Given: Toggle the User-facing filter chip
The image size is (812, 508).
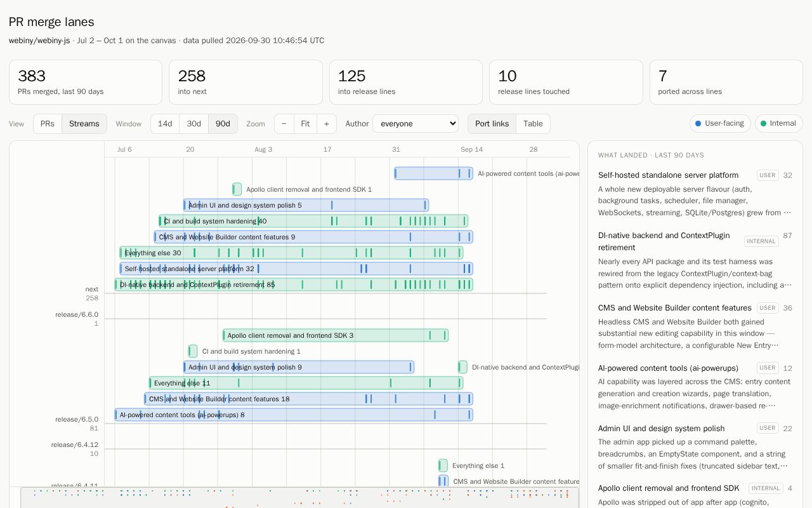Looking at the screenshot, I should point(720,124).
